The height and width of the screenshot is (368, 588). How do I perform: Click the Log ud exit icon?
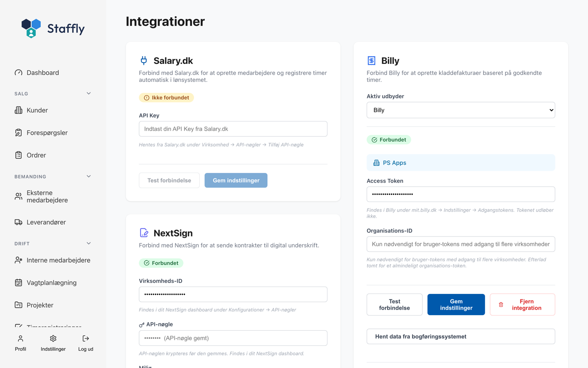(x=85, y=339)
